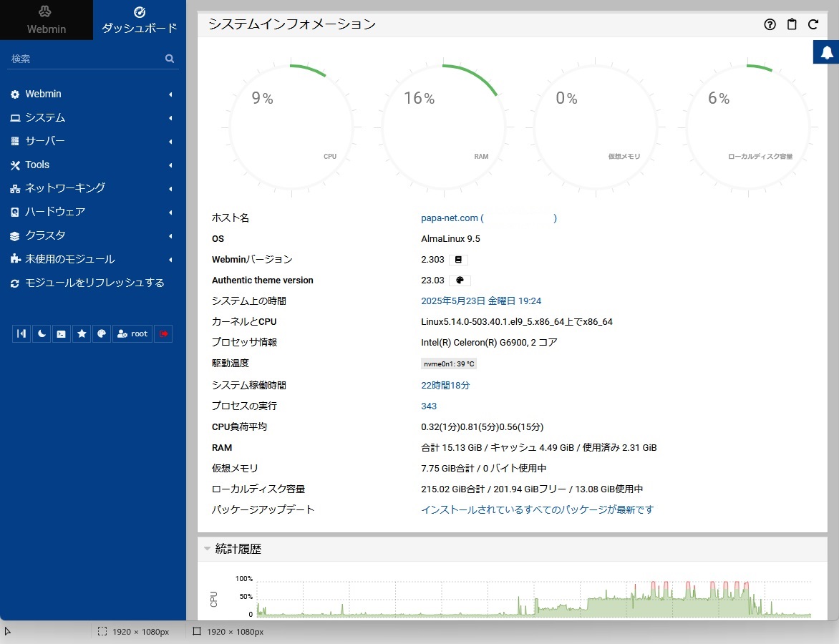Open the ハードウェア menu
Image resolution: width=839 pixels, height=644 pixels.
coord(92,212)
